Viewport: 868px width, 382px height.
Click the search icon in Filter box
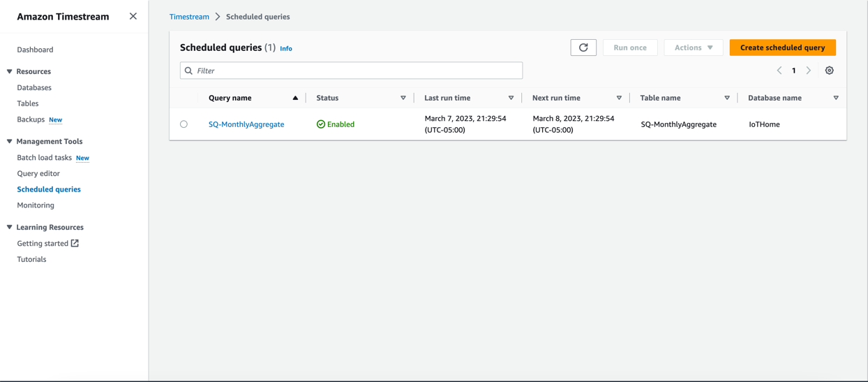tap(188, 71)
